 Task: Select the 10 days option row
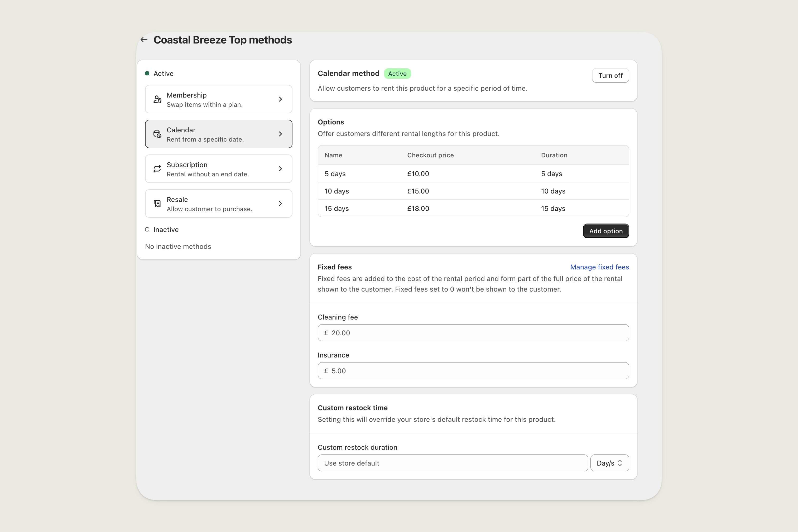click(473, 191)
